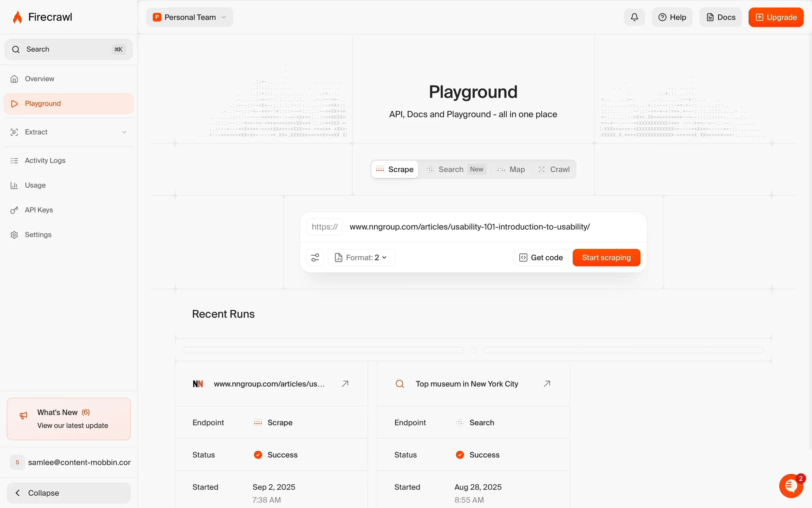Open the nngroup run arrow icon
This screenshot has height=508, width=812.
tap(345, 384)
